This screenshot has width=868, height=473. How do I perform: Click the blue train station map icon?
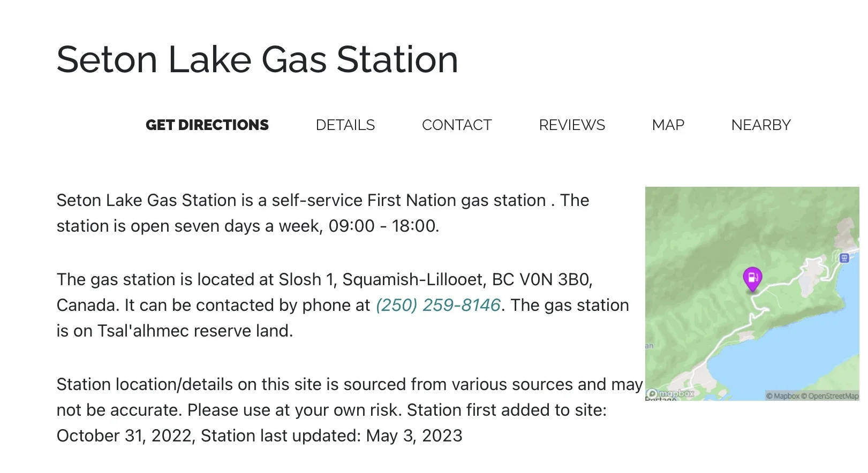pos(844,258)
